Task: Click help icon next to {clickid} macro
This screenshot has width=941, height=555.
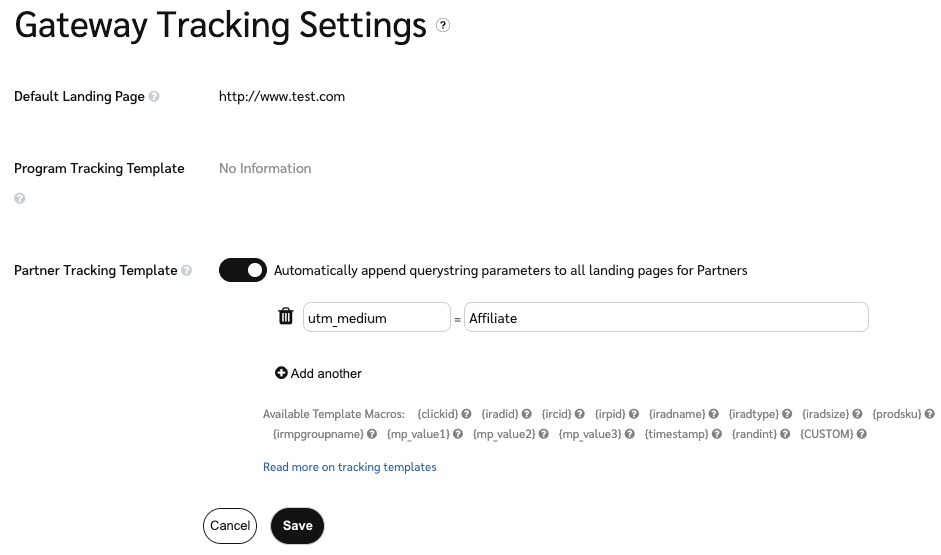Action: click(x=467, y=414)
